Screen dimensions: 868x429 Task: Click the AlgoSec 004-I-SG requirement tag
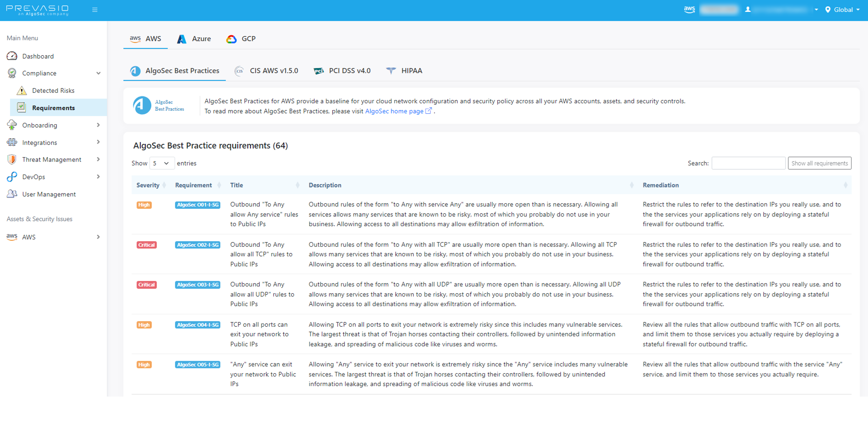[x=197, y=324]
